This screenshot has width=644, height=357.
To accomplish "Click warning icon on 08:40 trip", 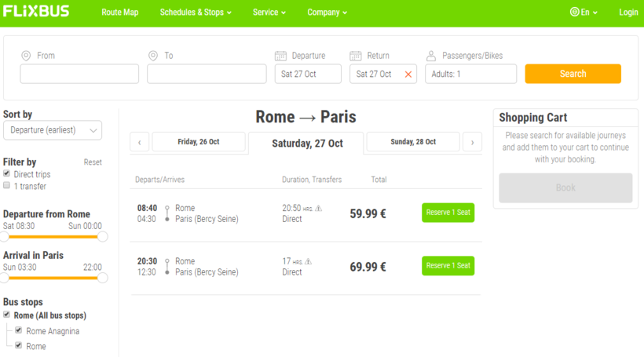I will click(318, 209).
